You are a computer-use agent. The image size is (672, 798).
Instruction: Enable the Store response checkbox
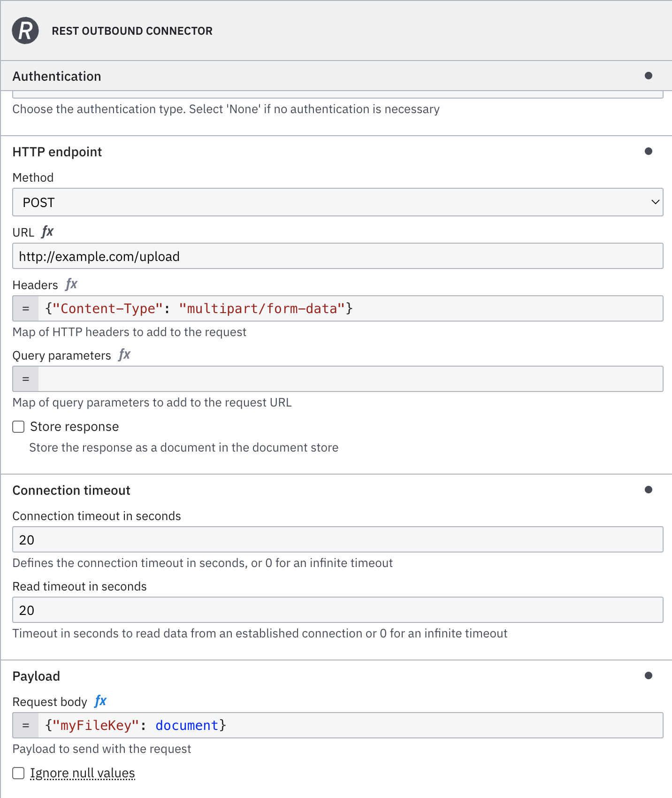tap(19, 427)
